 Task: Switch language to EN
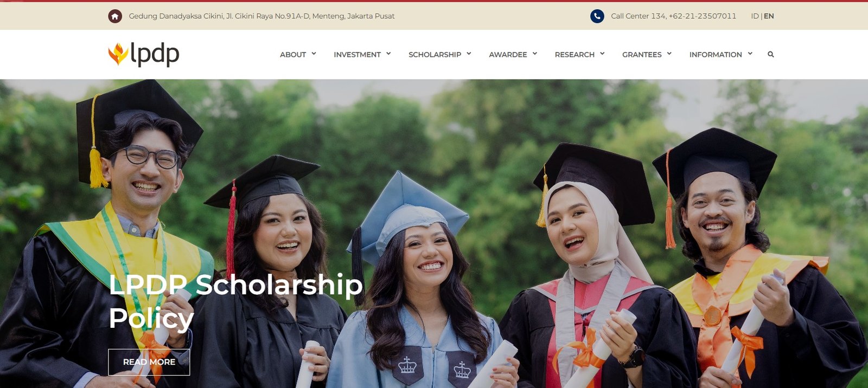(x=769, y=16)
